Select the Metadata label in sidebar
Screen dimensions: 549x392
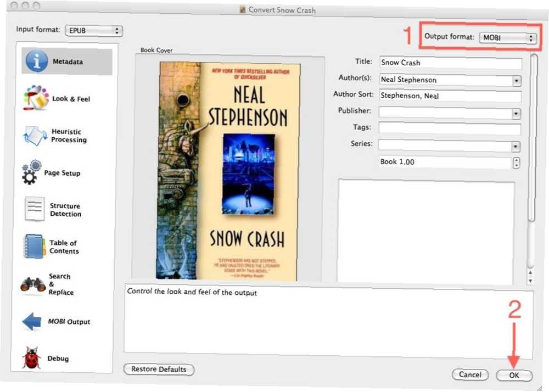pos(68,61)
